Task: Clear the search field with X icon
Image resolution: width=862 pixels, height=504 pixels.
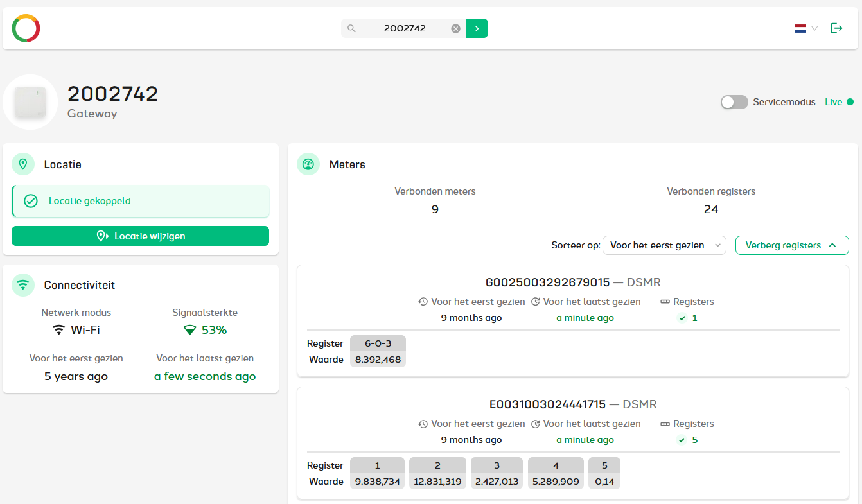Action: [x=455, y=28]
